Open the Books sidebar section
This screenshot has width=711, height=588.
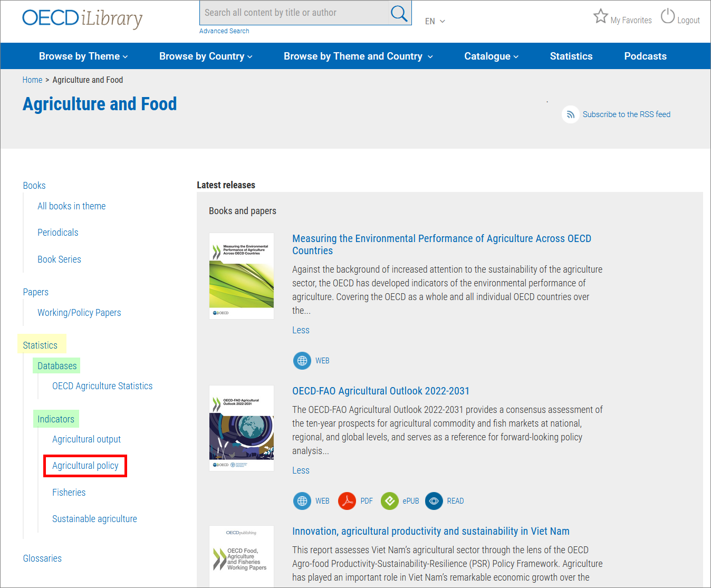coord(34,186)
